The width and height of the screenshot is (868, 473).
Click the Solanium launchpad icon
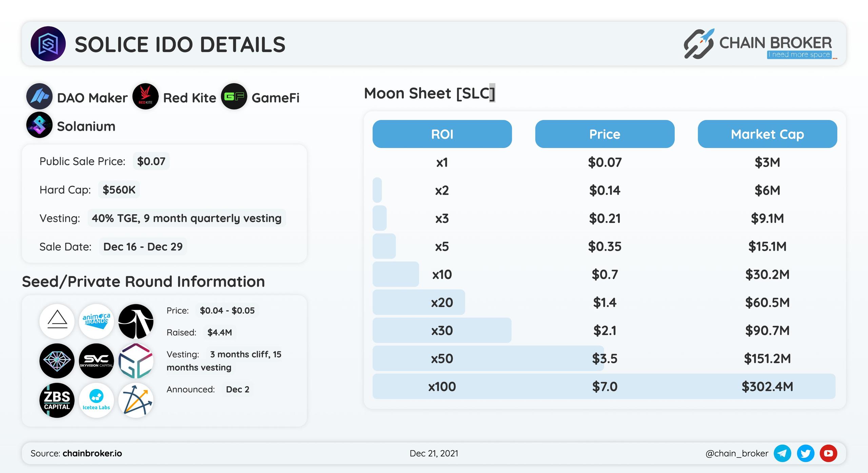39,125
